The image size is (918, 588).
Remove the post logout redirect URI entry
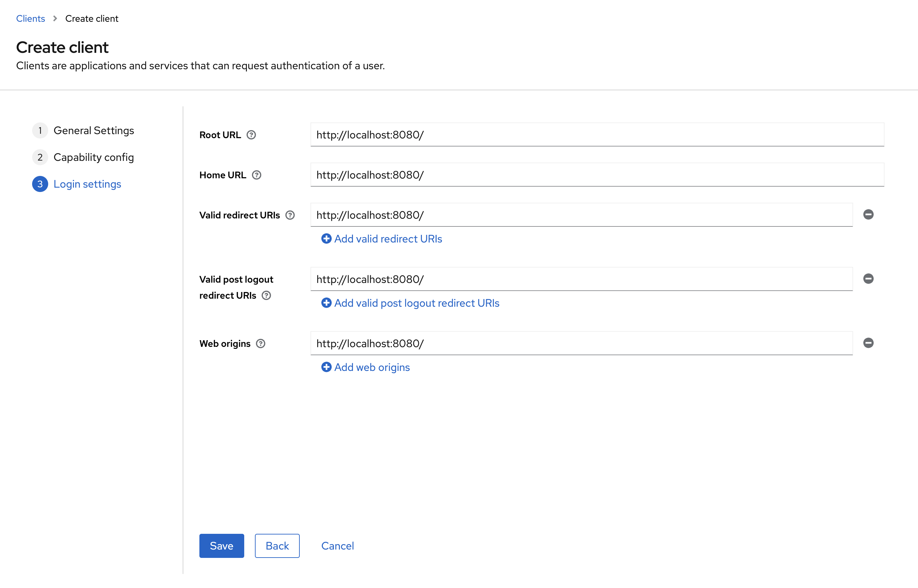click(x=868, y=279)
